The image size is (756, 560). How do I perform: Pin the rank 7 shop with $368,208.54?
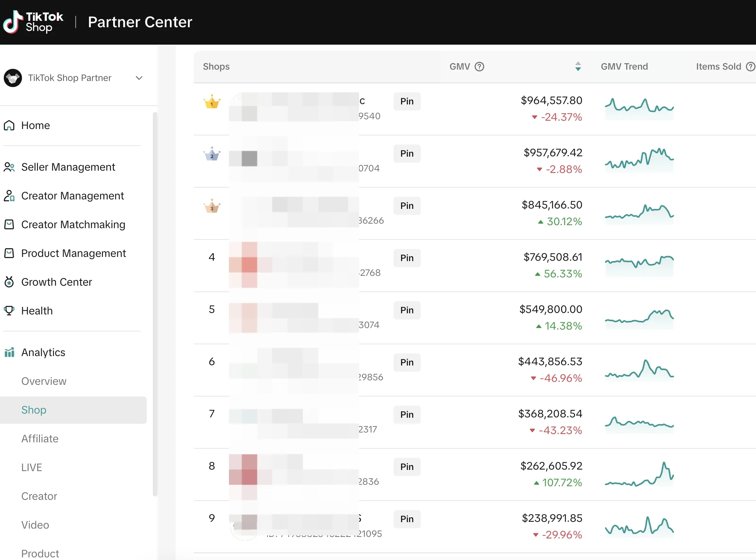click(407, 415)
